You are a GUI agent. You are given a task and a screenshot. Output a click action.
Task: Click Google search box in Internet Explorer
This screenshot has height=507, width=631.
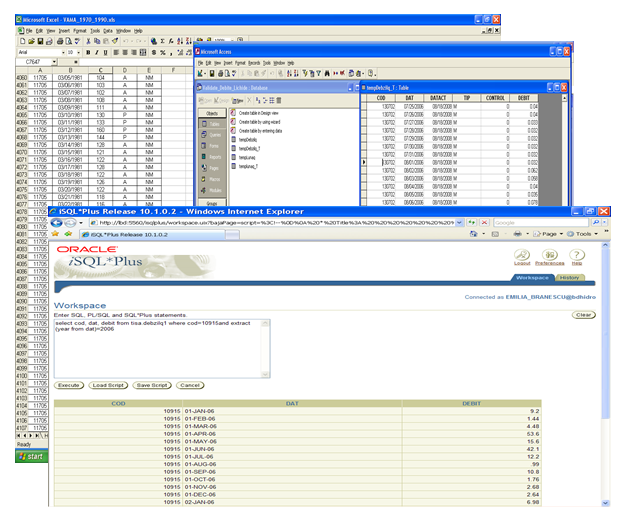pyautogui.click(x=541, y=223)
